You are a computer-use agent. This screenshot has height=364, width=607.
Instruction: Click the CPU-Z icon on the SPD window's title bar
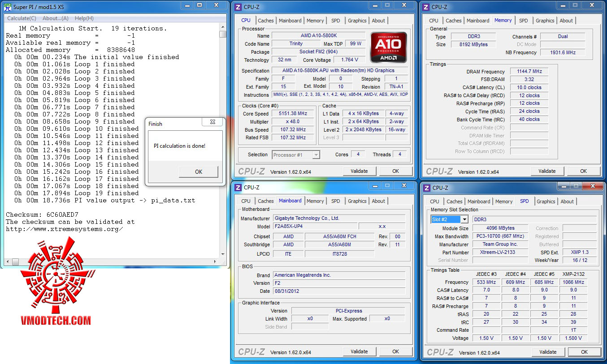tap(427, 188)
